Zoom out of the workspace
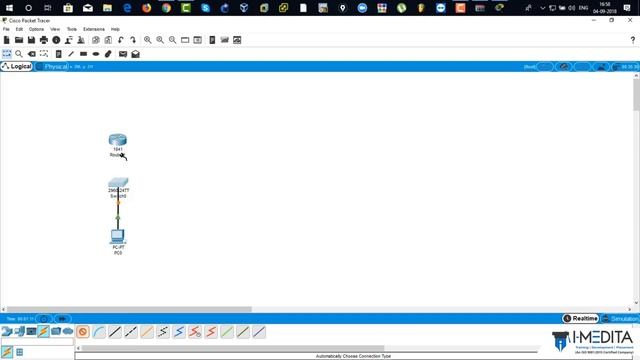 pos(173,40)
